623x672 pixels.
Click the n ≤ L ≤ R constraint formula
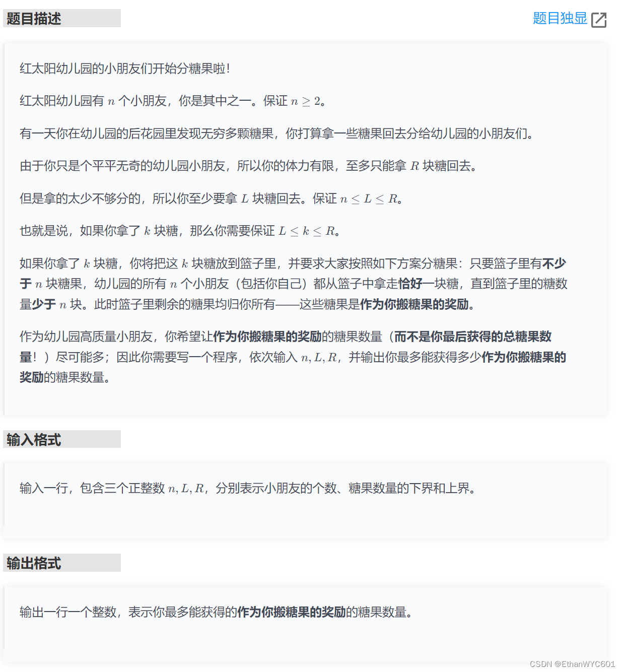tap(369, 199)
